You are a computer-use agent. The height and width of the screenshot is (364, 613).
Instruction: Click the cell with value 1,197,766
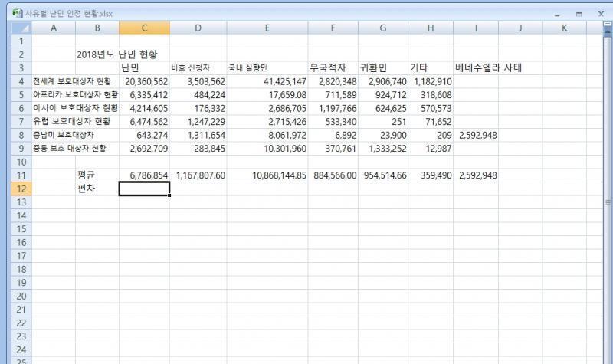click(333, 108)
